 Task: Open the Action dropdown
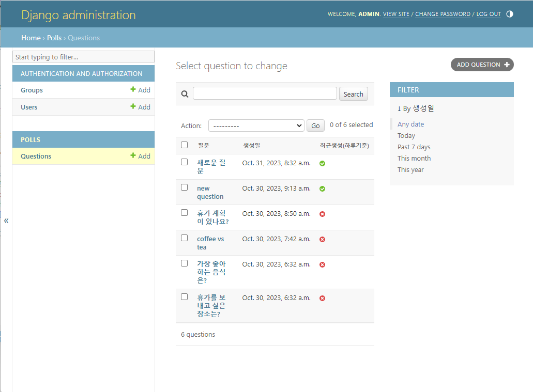click(256, 126)
